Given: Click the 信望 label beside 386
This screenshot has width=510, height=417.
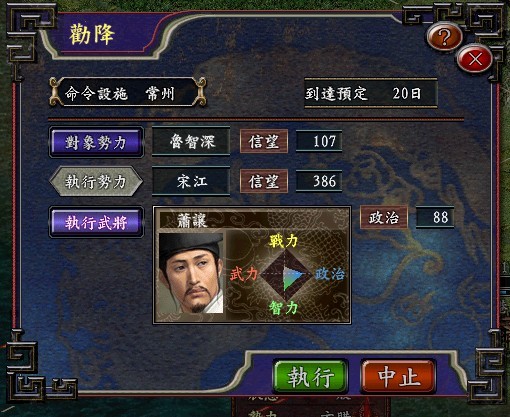Looking at the screenshot, I should click(264, 181).
